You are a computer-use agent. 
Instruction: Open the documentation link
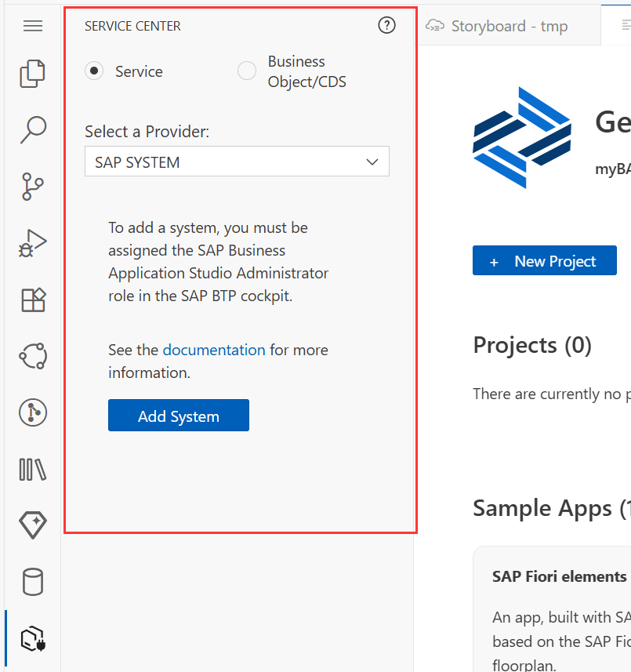pyautogui.click(x=214, y=351)
